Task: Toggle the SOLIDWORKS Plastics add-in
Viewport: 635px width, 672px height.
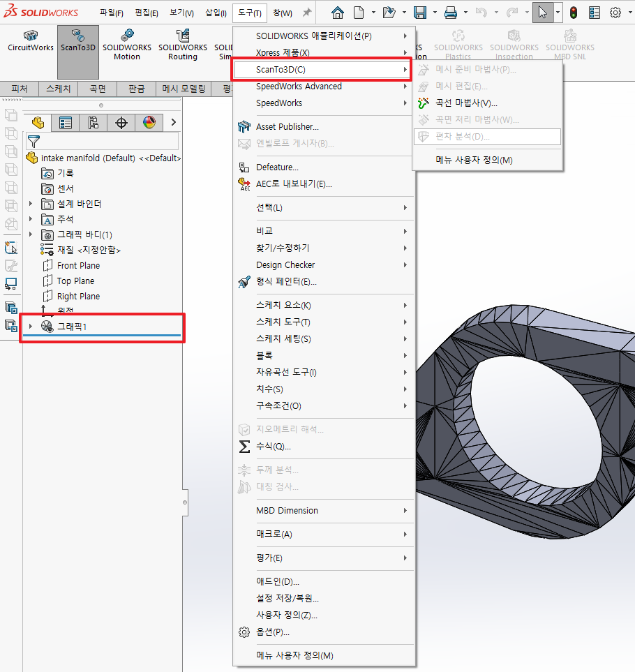Action: click(458, 45)
